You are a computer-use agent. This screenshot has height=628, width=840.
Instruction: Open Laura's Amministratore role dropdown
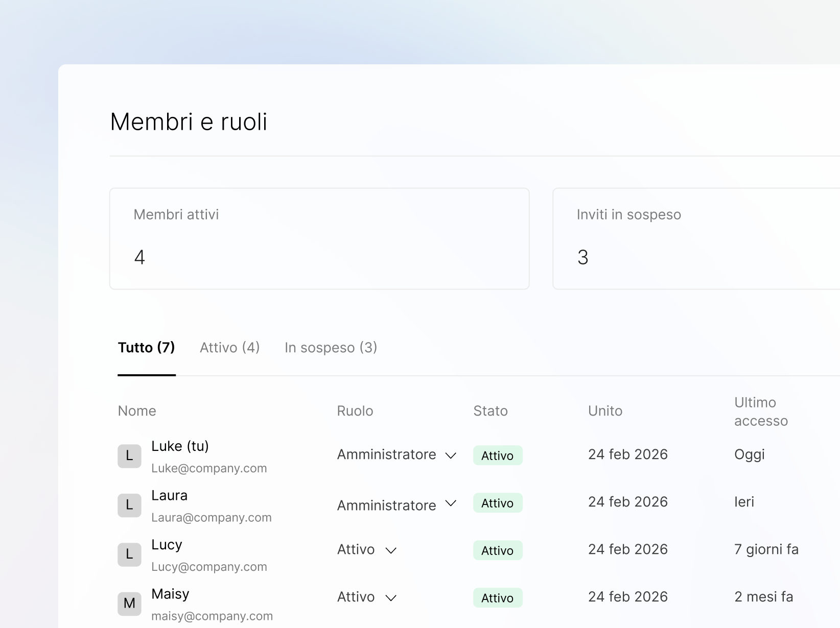(x=396, y=505)
